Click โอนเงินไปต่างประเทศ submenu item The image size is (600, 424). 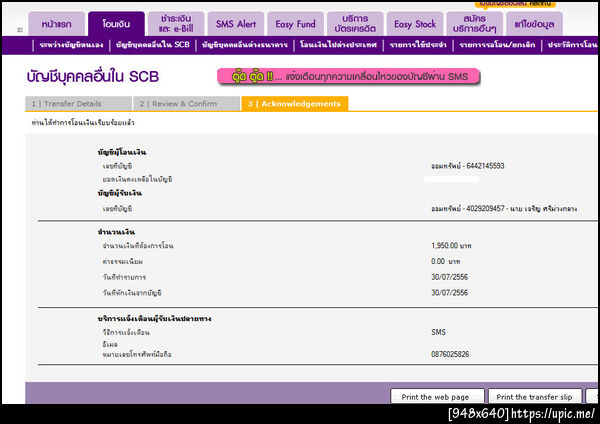pos(338,45)
